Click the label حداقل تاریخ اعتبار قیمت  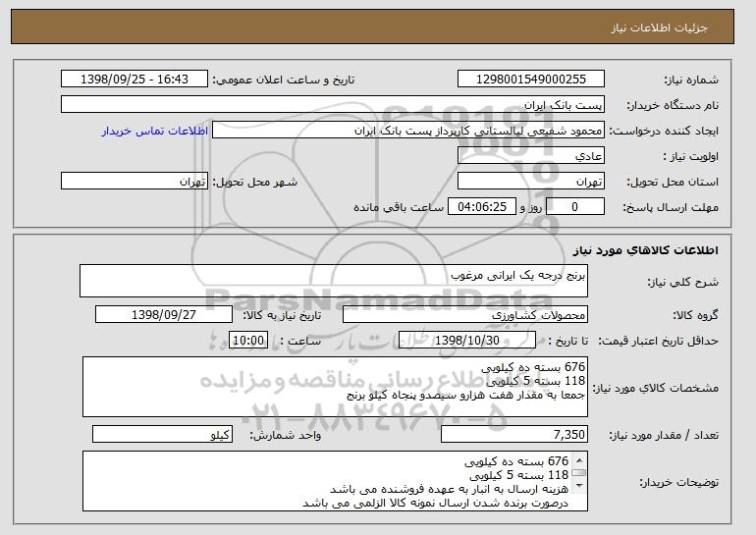(x=658, y=341)
